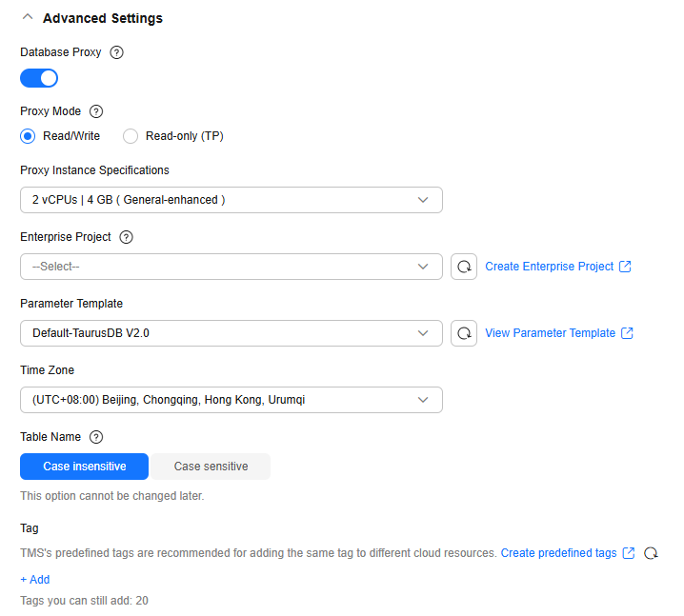684x616 pixels.
Task: Choose Case insensitive table name option
Action: pos(85,467)
